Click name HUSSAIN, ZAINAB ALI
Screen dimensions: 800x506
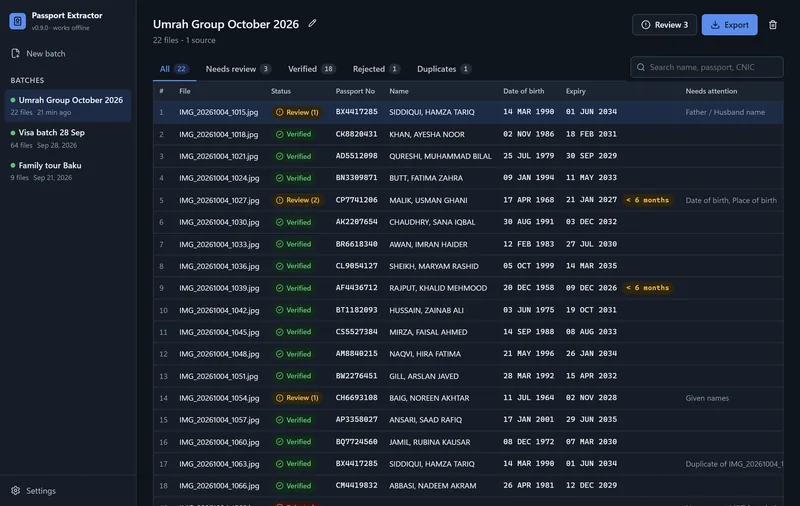[427, 310]
